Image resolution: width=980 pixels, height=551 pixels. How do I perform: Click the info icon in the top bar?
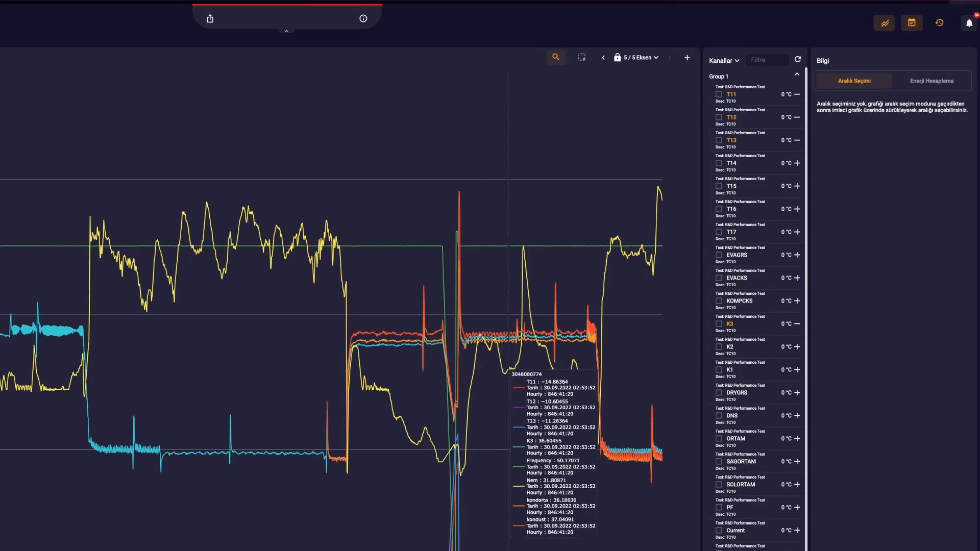tap(363, 18)
